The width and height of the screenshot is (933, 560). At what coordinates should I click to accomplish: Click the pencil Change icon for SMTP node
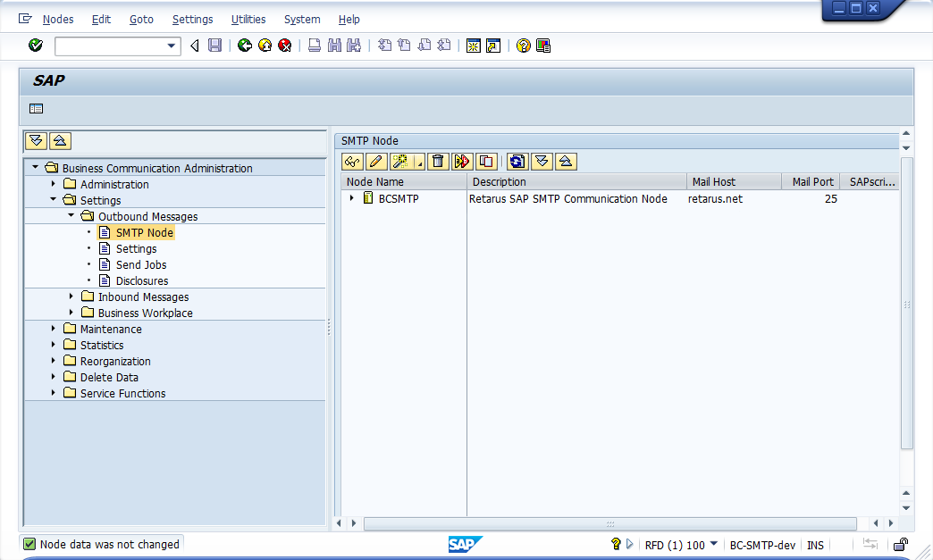[375, 162]
